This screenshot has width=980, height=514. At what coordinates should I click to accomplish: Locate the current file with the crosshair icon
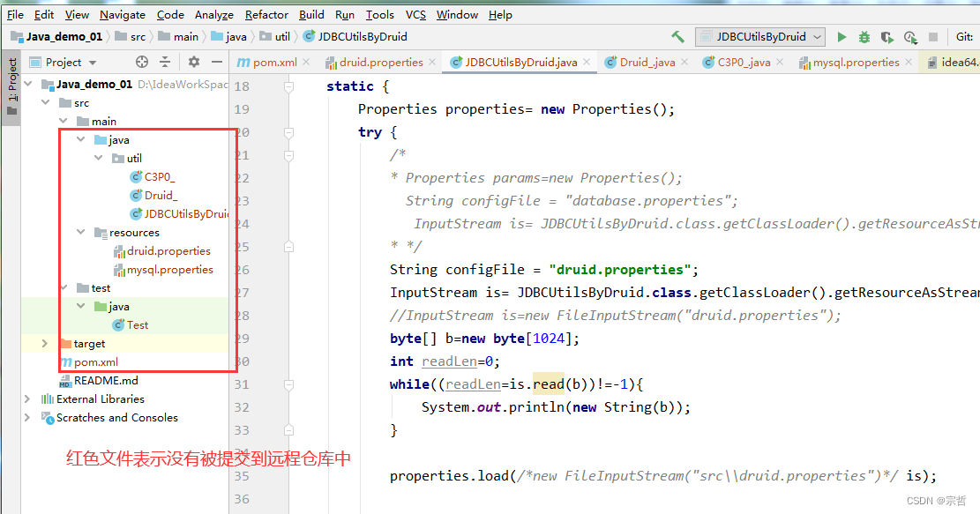(x=142, y=62)
